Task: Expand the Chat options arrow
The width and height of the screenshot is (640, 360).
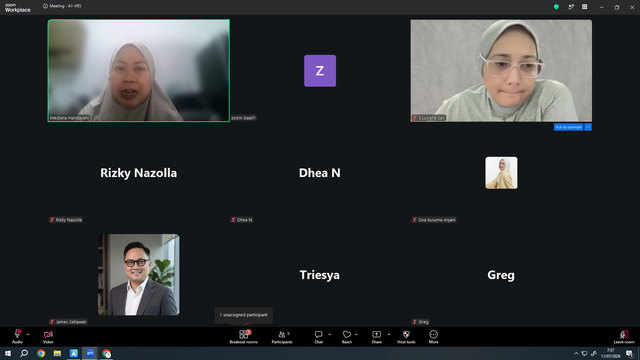Action: pos(329,334)
